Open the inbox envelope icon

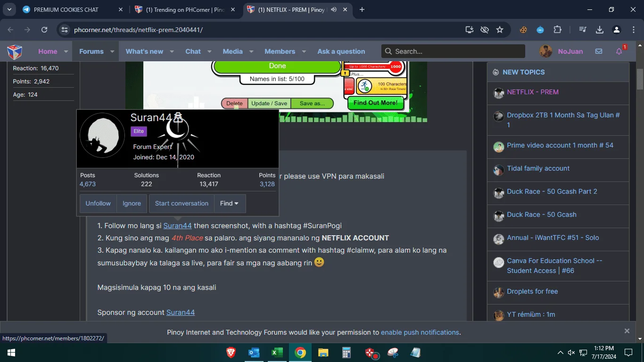[x=599, y=51]
